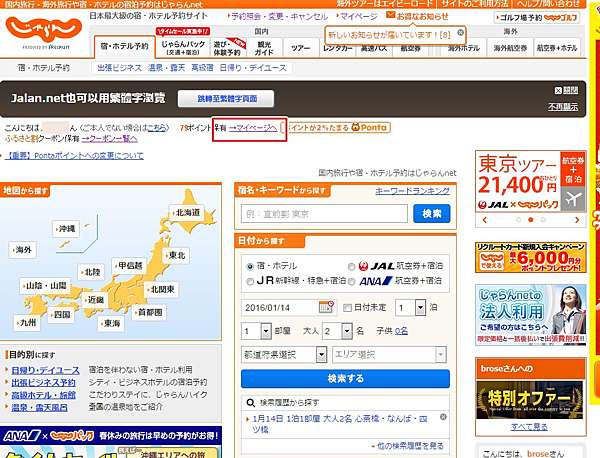Select 沖縄 on the map
Screen dimensions: 600x458
[66, 229]
